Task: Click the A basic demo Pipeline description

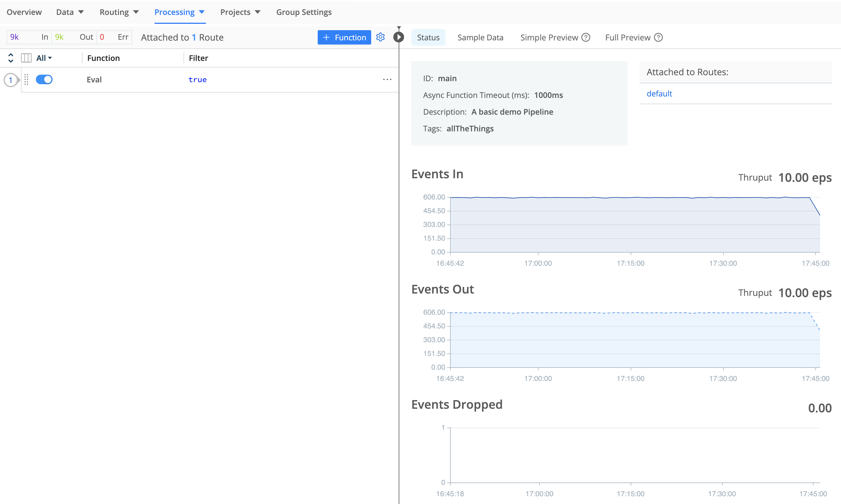Action: click(512, 112)
